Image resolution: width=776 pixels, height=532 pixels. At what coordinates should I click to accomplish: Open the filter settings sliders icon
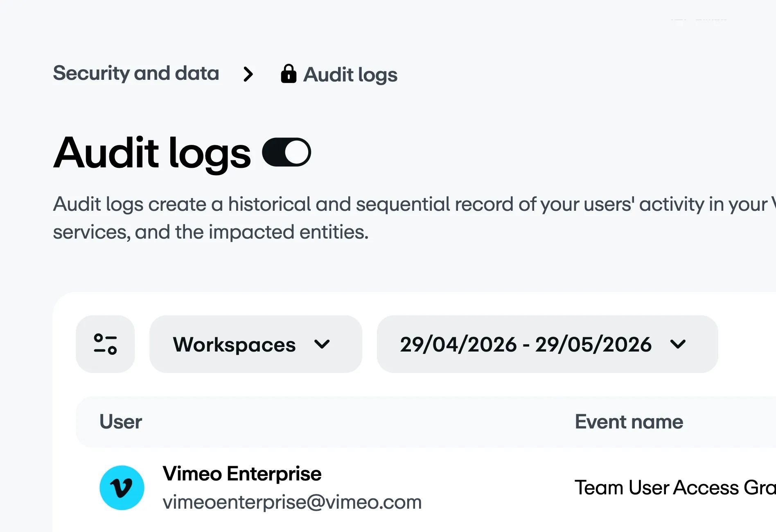click(105, 344)
